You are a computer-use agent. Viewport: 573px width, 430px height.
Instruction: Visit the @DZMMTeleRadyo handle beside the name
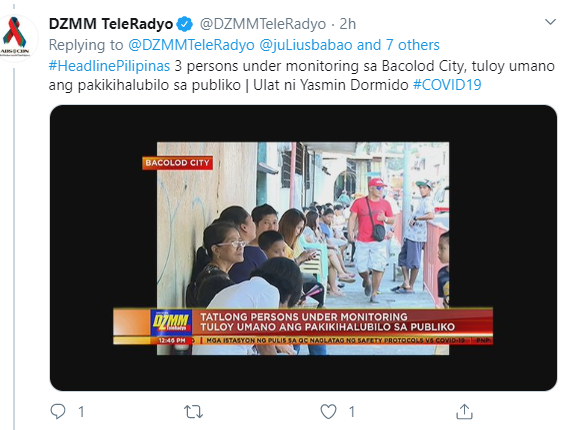pyautogui.click(x=263, y=24)
